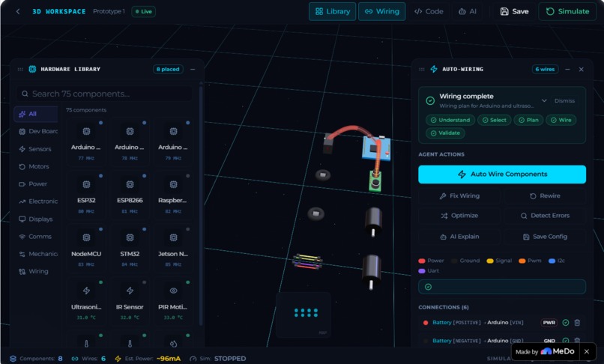604x364 pixels.
Task: Select the Arduino board in 3D view
Action: (376, 149)
